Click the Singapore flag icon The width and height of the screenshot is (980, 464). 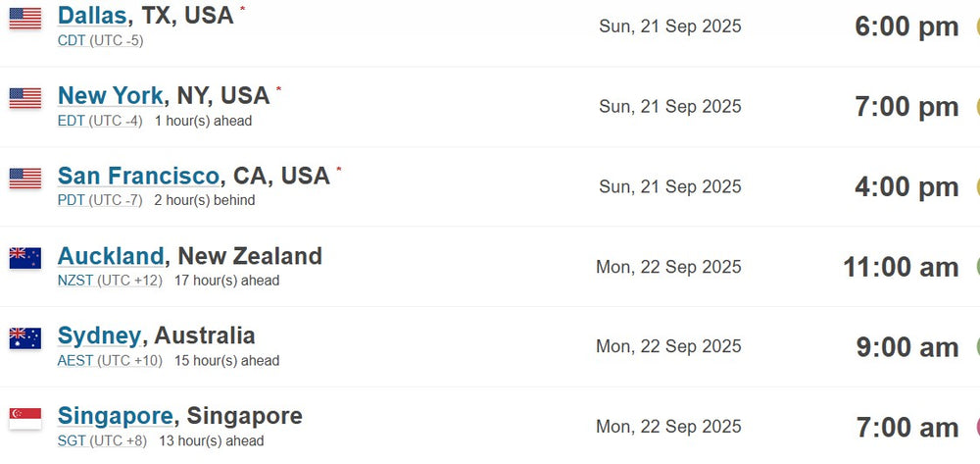[25, 418]
